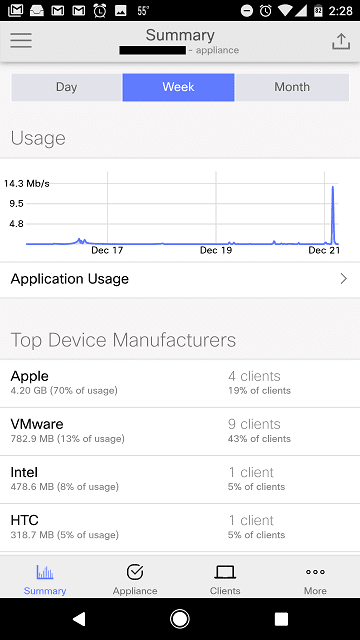This screenshot has width=360, height=640.
Task: Open the VMware manufacturer entry
Action: click(x=180, y=431)
